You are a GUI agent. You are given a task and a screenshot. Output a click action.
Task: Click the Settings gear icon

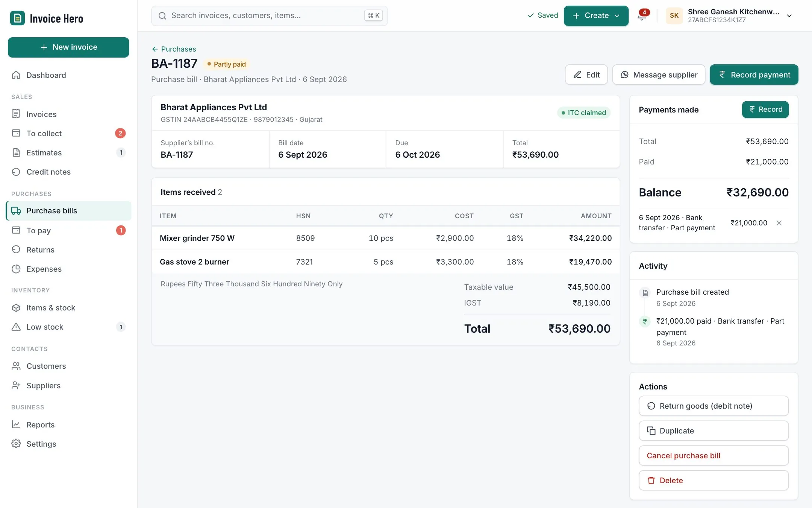16,444
